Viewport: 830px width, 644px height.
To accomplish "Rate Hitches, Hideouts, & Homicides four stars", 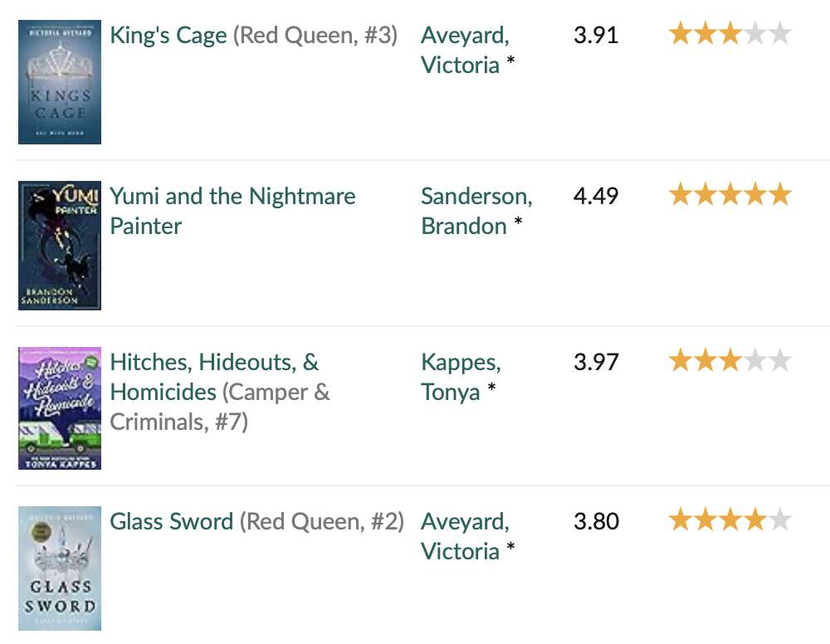I will (x=755, y=361).
